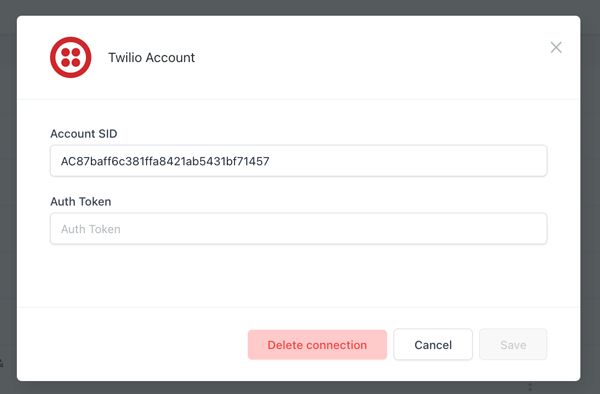The image size is (600, 394).
Task: Click the header area between title and X
Action: coord(371,57)
